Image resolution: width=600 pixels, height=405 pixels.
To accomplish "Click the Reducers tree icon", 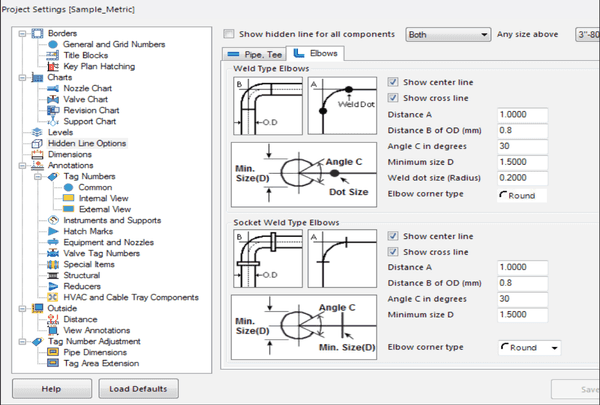I will click(54, 286).
